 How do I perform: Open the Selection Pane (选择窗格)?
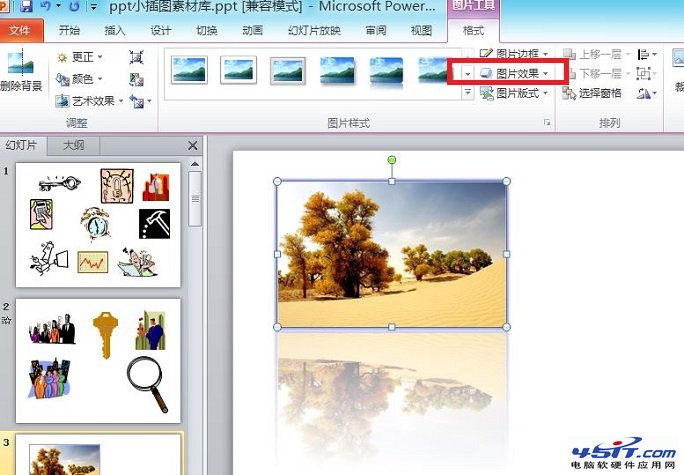coord(592,93)
